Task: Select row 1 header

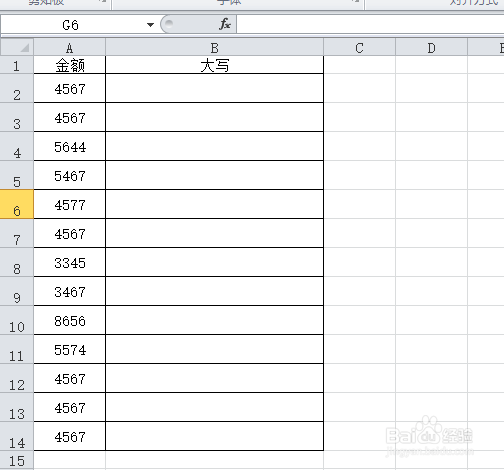Action: coord(17,65)
